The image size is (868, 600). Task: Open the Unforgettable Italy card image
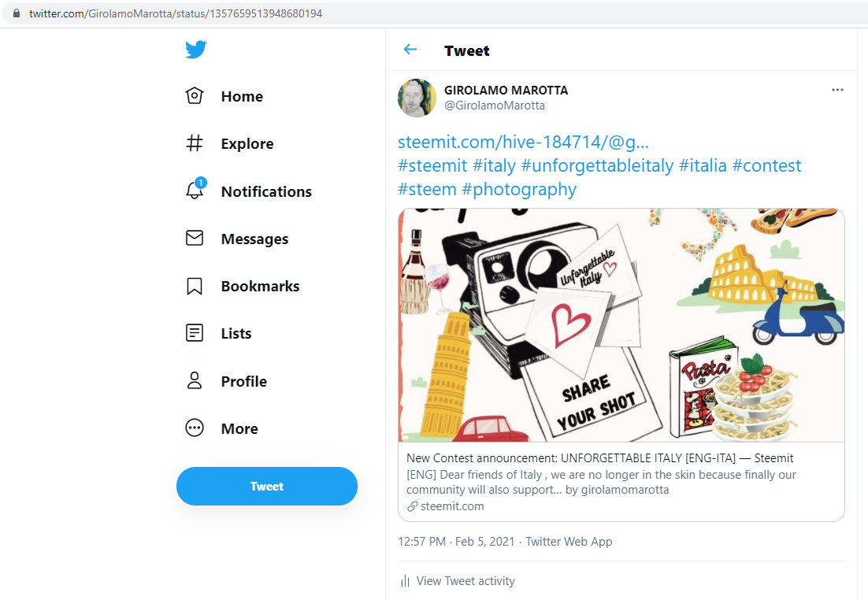tap(621, 324)
